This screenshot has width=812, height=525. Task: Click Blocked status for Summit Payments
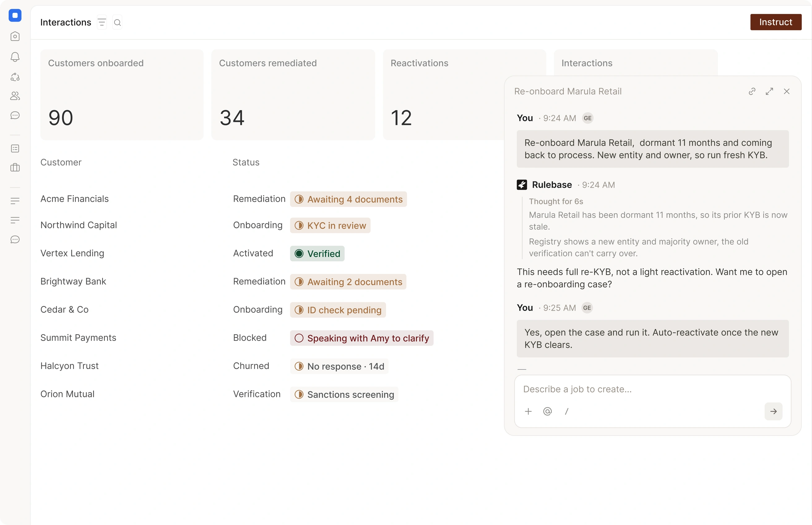coord(249,338)
